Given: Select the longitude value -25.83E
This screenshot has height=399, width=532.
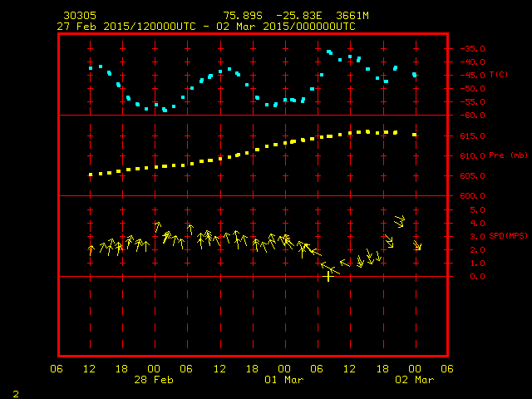Looking at the screenshot, I should 298,16.
